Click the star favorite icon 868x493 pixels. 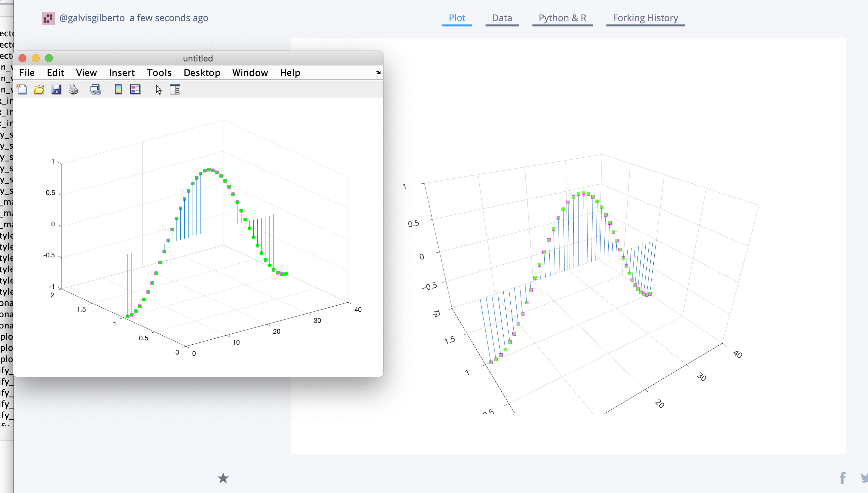point(223,478)
